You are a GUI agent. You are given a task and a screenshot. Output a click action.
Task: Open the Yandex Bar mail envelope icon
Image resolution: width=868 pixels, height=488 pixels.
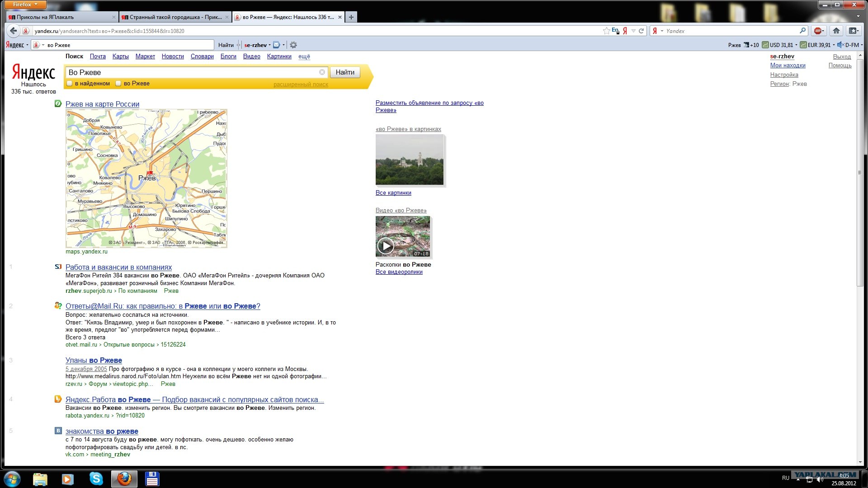coord(276,45)
